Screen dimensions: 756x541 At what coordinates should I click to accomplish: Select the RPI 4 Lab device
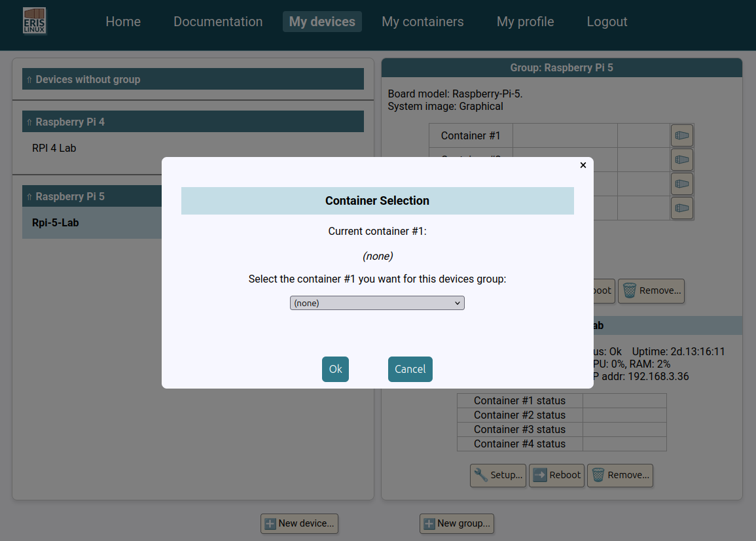click(54, 148)
